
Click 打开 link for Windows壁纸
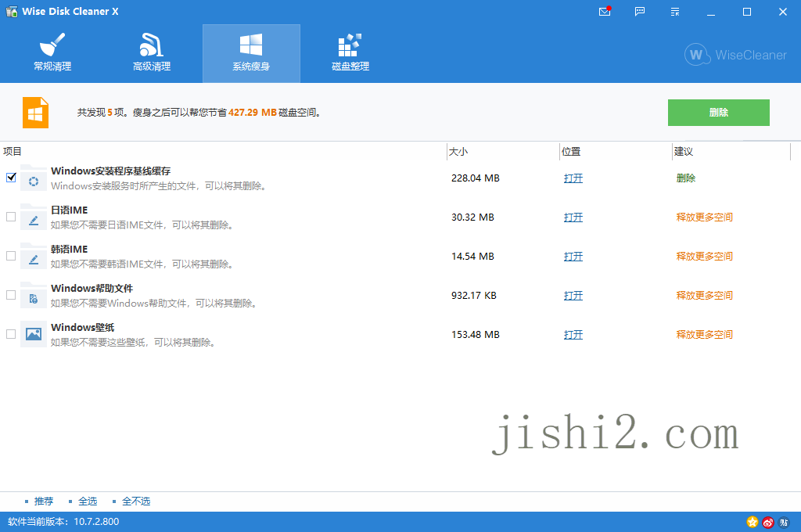point(573,335)
